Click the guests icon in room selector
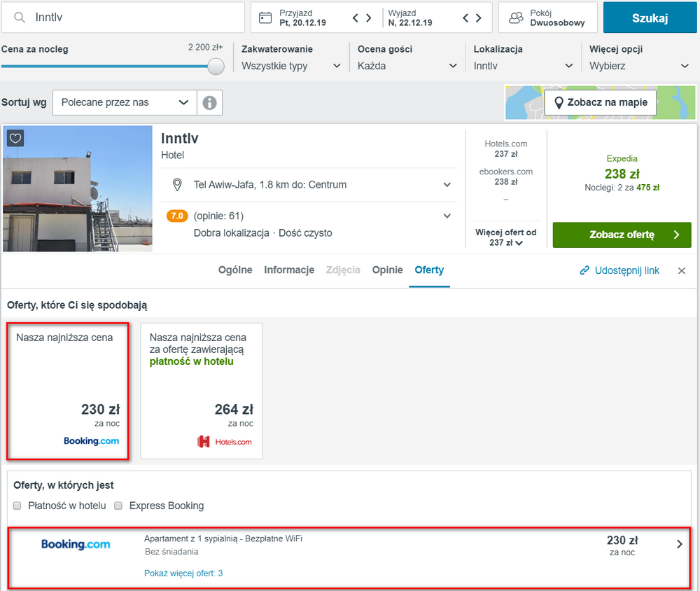Viewport: 700px width, 591px height. click(x=516, y=18)
